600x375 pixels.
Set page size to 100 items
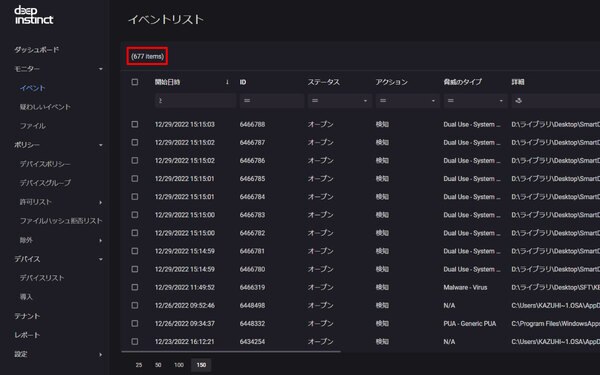179,365
